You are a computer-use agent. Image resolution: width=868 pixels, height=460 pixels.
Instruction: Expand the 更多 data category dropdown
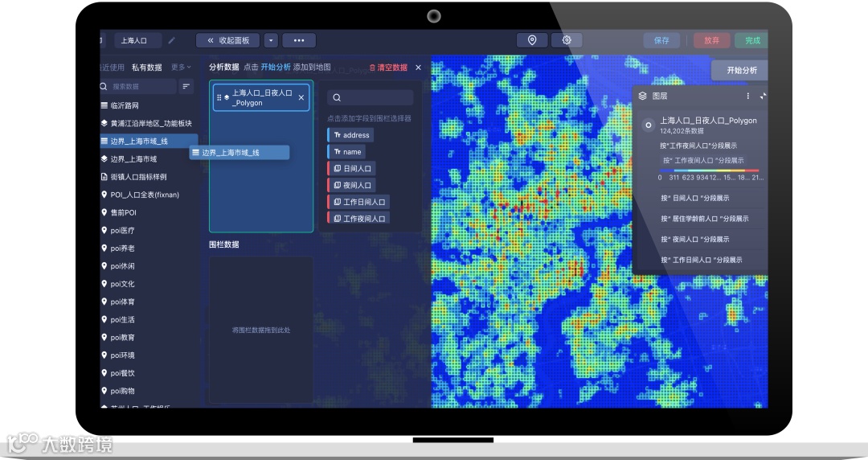[x=181, y=67]
